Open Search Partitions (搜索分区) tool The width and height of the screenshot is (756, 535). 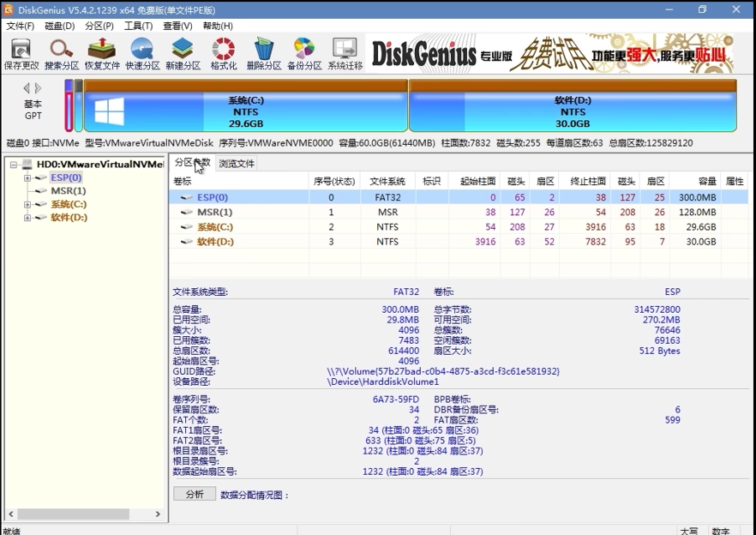[x=62, y=53]
